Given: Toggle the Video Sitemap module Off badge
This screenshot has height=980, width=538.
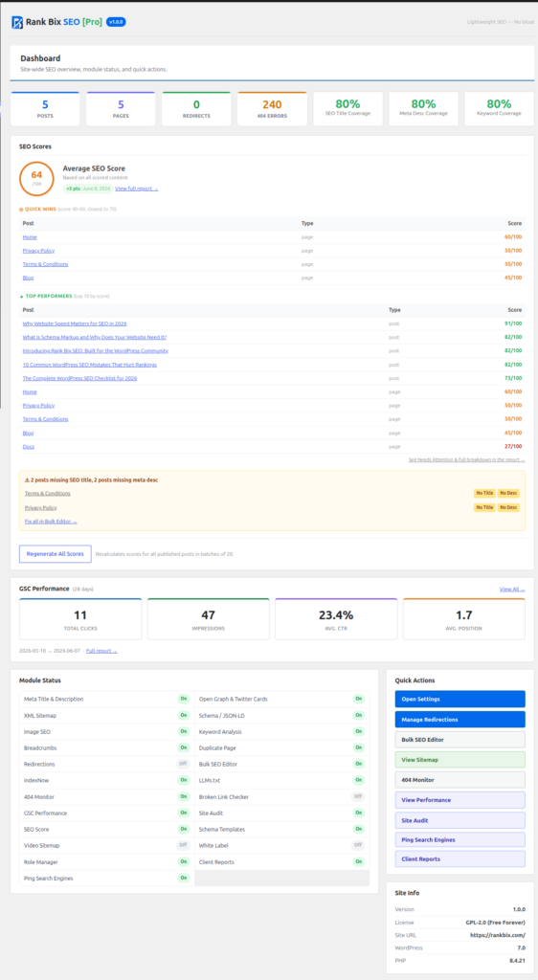Looking at the screenshot, I should (x=183, y=845).
